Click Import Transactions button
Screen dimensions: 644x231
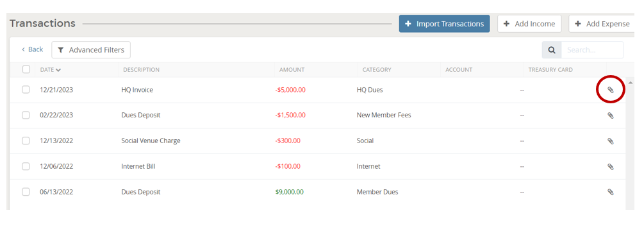[444, 24]
